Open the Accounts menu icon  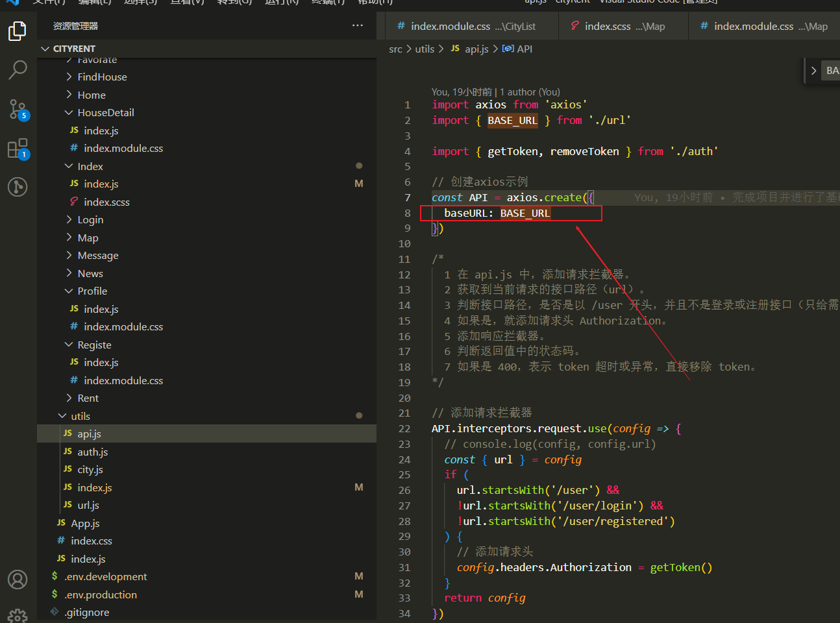click(x=18, y=580)
